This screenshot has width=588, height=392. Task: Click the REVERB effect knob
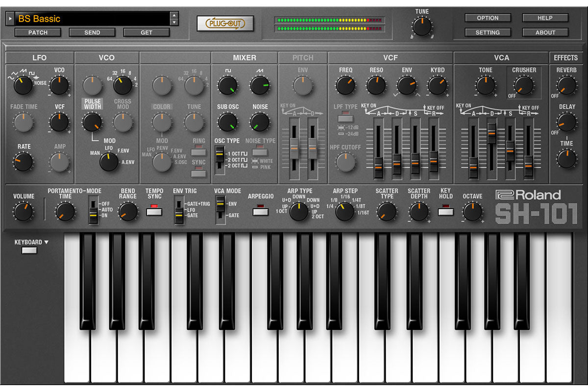(567, 85)
